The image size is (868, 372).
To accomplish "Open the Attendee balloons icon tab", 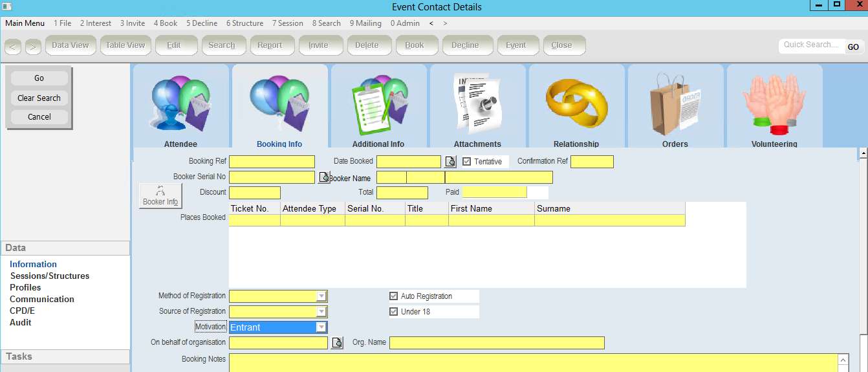I will click(180, 105).
